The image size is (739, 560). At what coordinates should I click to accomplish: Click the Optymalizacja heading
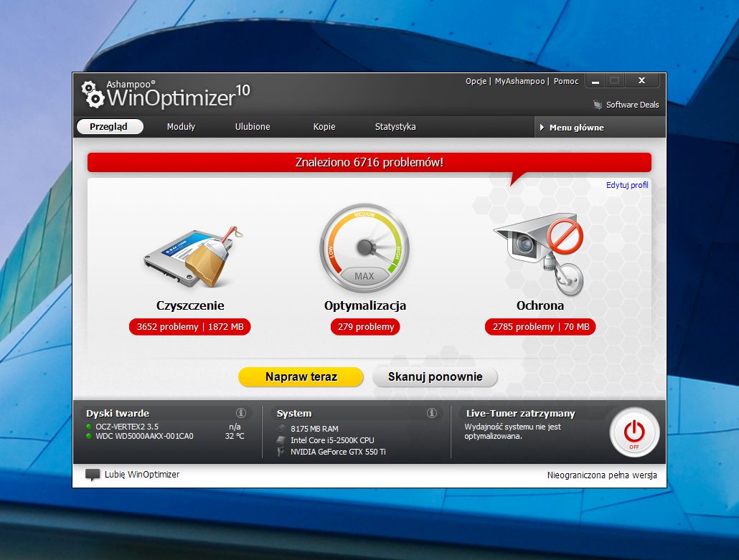pyautogui.click(x=365, y=305)
